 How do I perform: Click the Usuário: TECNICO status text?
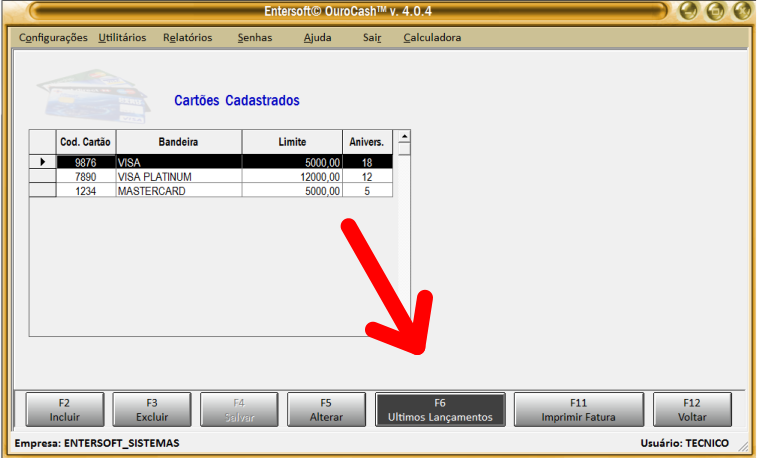685,443
